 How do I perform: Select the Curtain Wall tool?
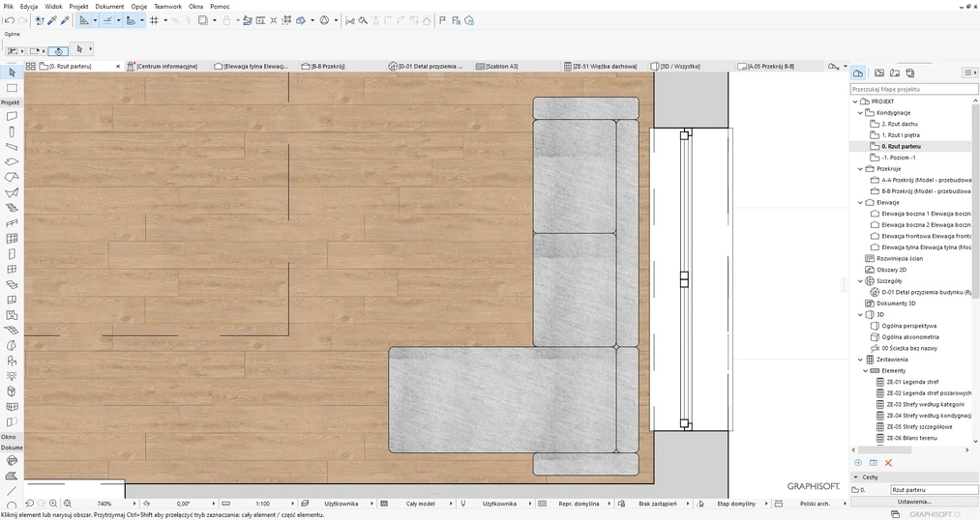[x=12, y=239]
